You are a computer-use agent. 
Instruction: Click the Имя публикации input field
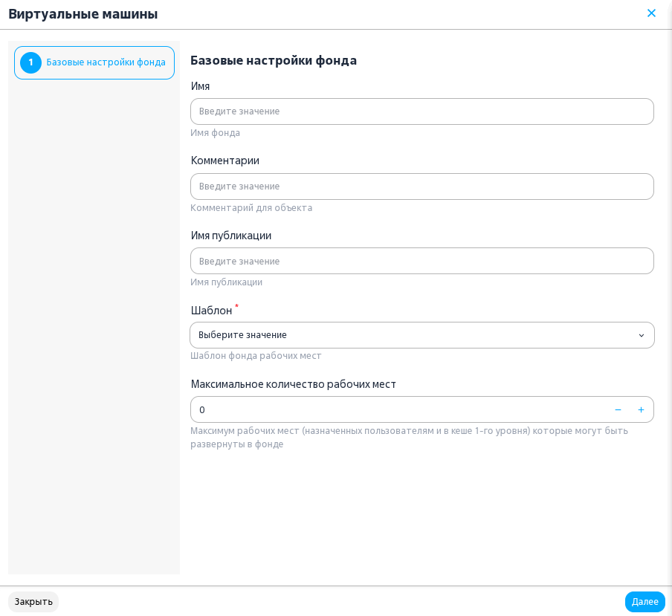pos(421,261)
